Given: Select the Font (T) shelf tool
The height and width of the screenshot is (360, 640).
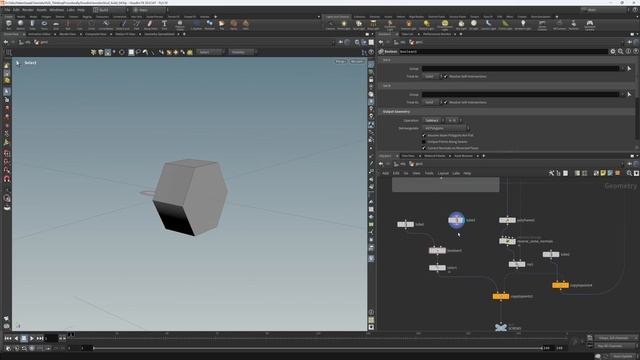Looking at the screenshot, I should tap(164, 24).
